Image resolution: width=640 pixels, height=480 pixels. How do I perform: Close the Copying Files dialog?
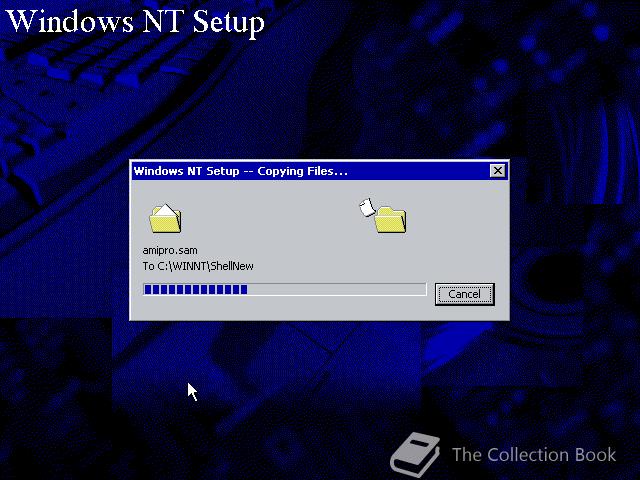498,171
